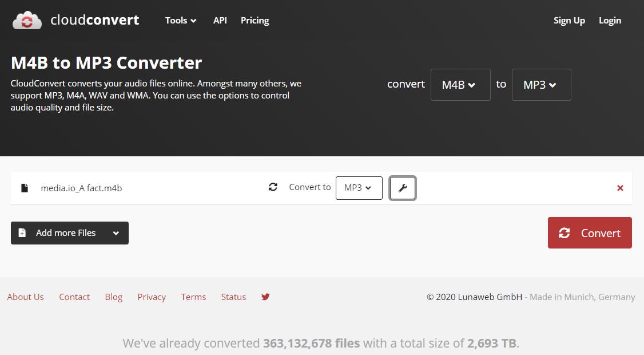644x355 pixels.
Task: Click the © 2020 Lunaweb GmbH text
Action: tap(474, 297)
